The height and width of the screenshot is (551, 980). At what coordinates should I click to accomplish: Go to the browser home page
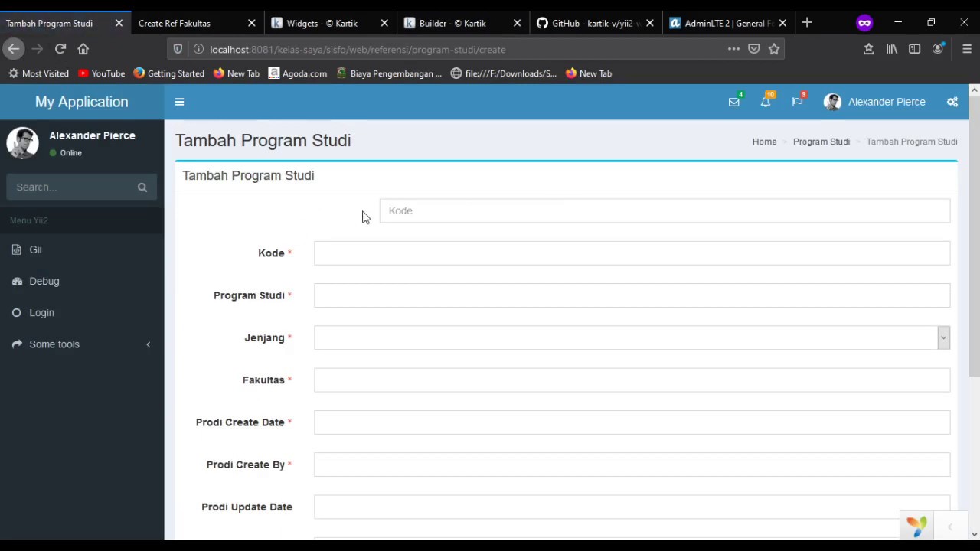click(83, 49)
